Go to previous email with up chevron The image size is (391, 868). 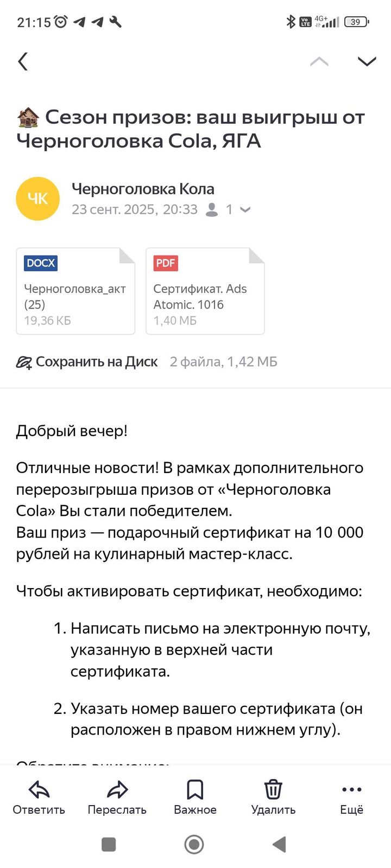[319, 61]
